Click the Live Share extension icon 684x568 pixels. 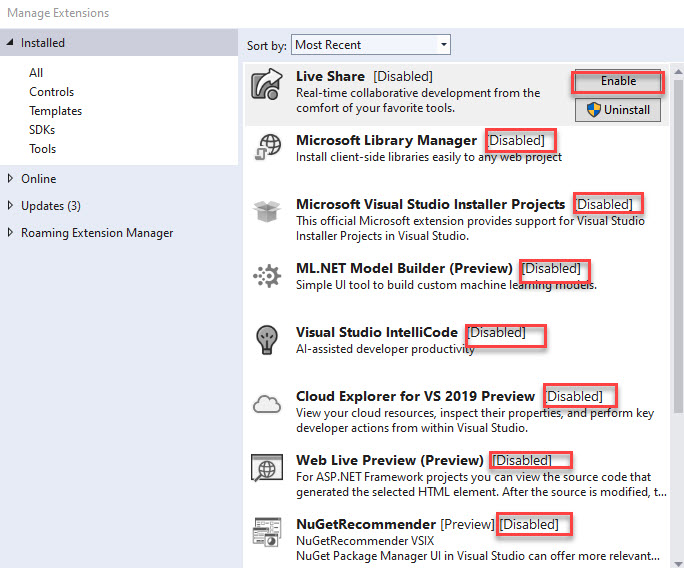267,84
